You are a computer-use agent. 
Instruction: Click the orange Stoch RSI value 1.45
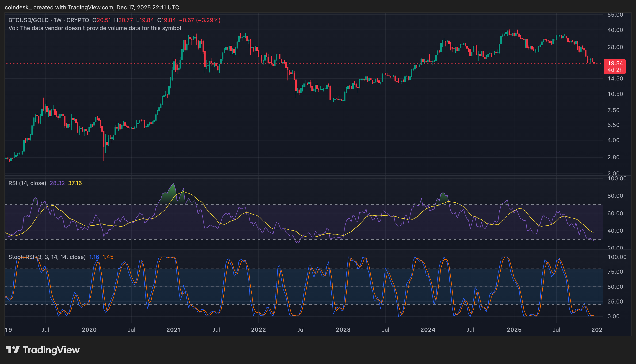[108, 257]
